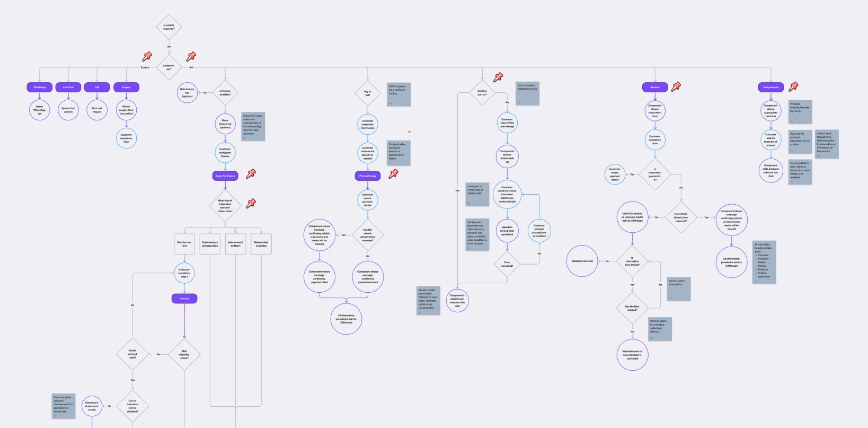Click the 'Rate for risk form' box

[184, 244]
